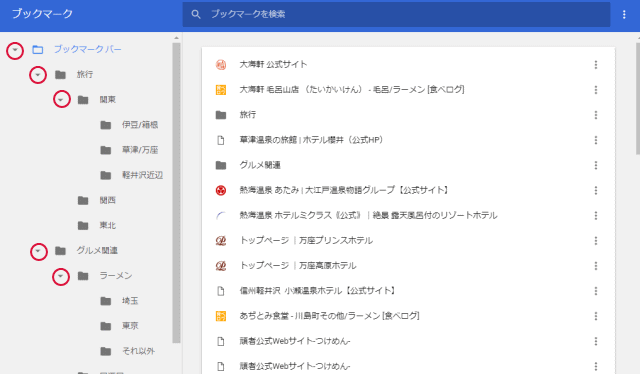Open the 軽井沢近辺 folder icon
This screenshot has width=640, height=374.
coord(106,176)
